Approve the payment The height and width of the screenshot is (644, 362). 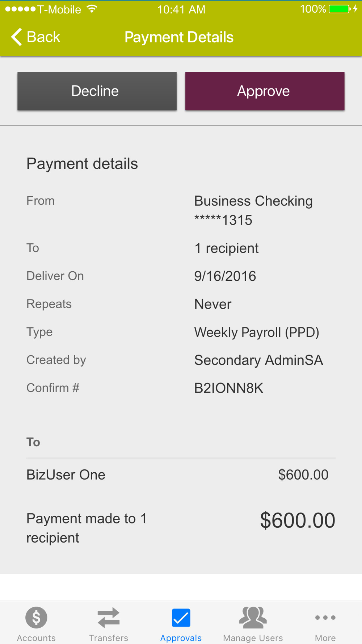click(x=265, y=91)
